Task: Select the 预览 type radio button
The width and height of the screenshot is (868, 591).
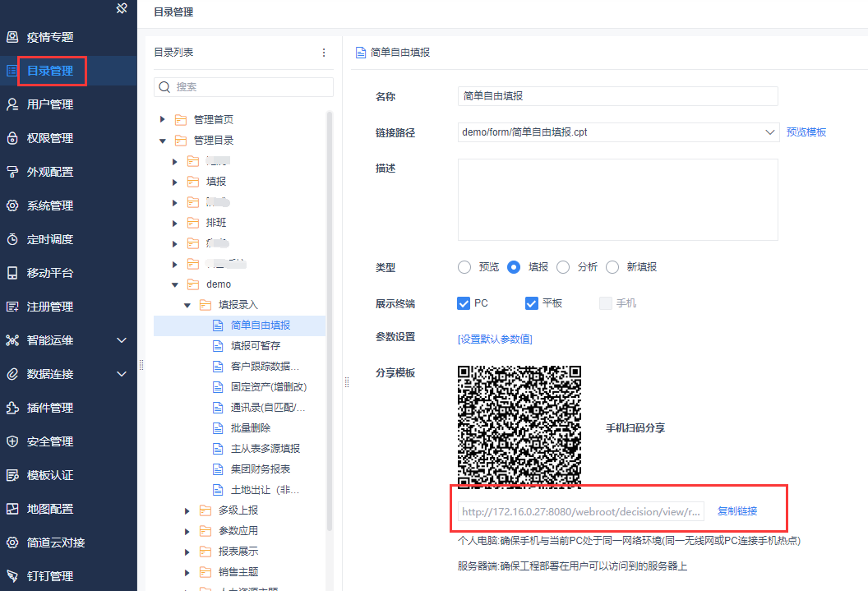Action: coord(464,267)
